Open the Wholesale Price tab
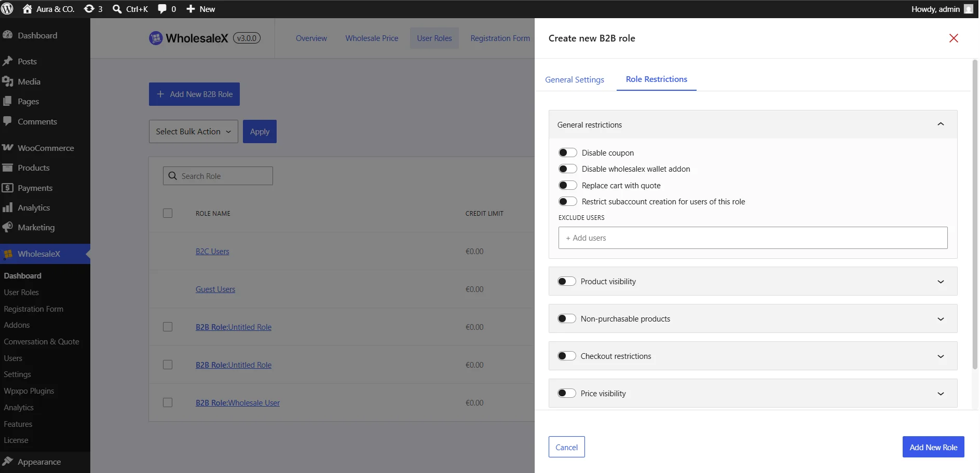 point(372,38)
